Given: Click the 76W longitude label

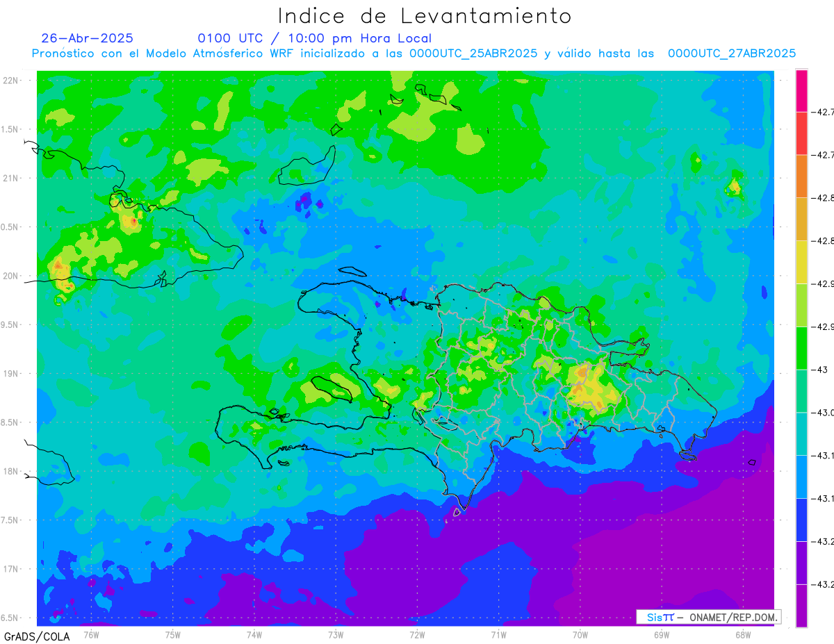Looking at the screenshot, I should coord(91,634).
